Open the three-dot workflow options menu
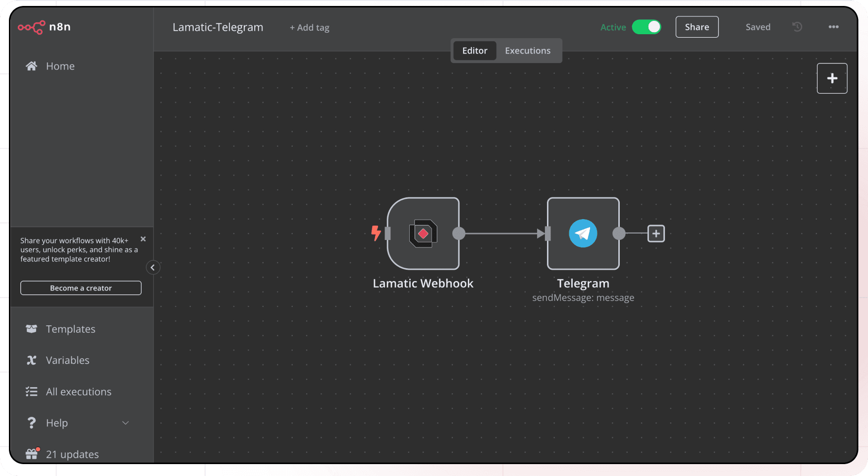This screenshot has height=476, width=868. (833, 27)
